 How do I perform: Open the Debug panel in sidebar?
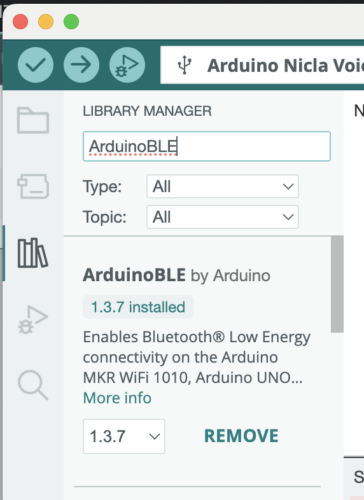[33, 319]
